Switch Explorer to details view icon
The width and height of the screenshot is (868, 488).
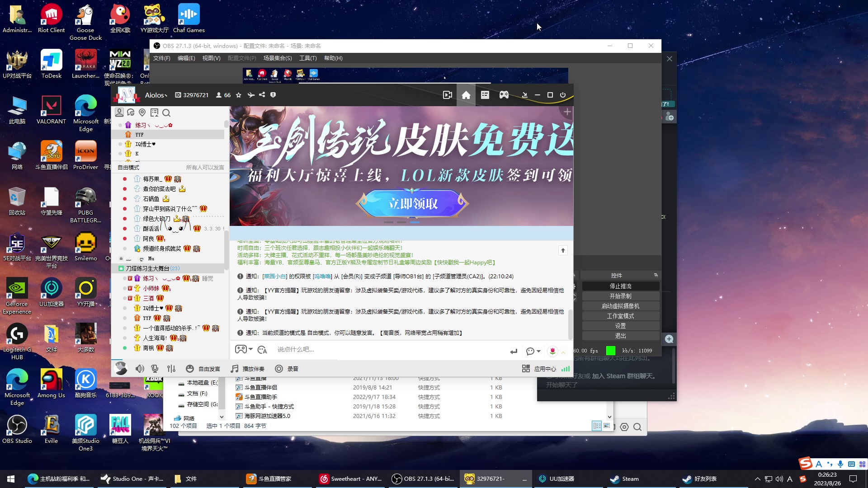pyautogui.click(x=597, y=426)
